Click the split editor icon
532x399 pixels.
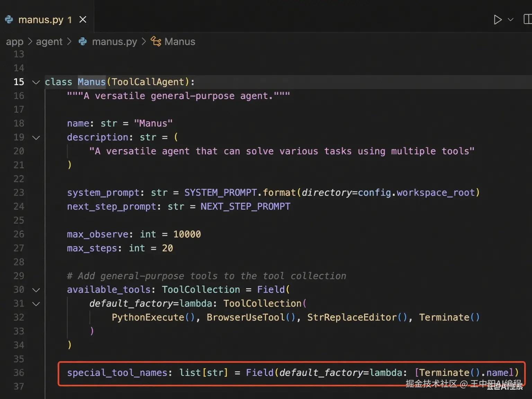[x=527, y=19]
